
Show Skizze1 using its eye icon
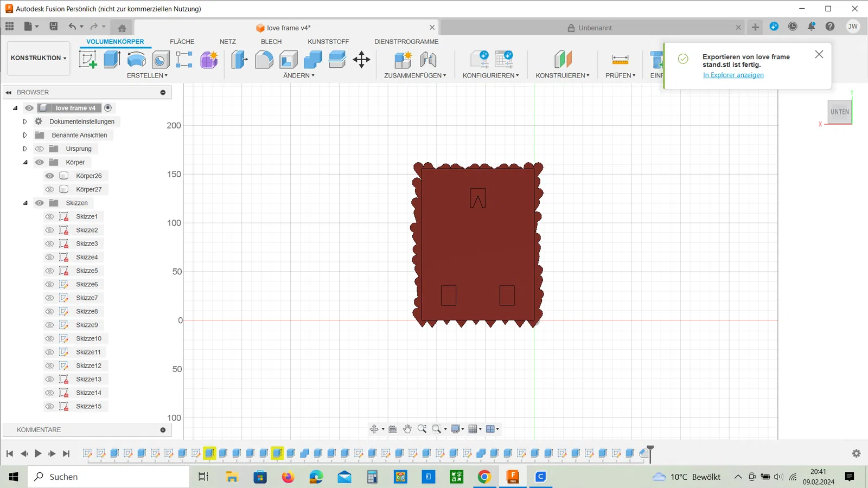point(49,216)
